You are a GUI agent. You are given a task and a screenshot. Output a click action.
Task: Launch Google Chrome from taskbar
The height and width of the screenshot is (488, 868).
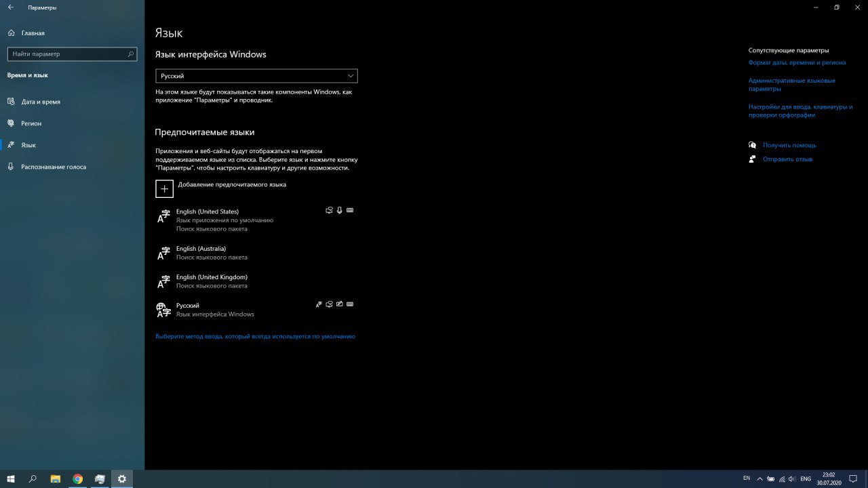(x=78, y=479)
